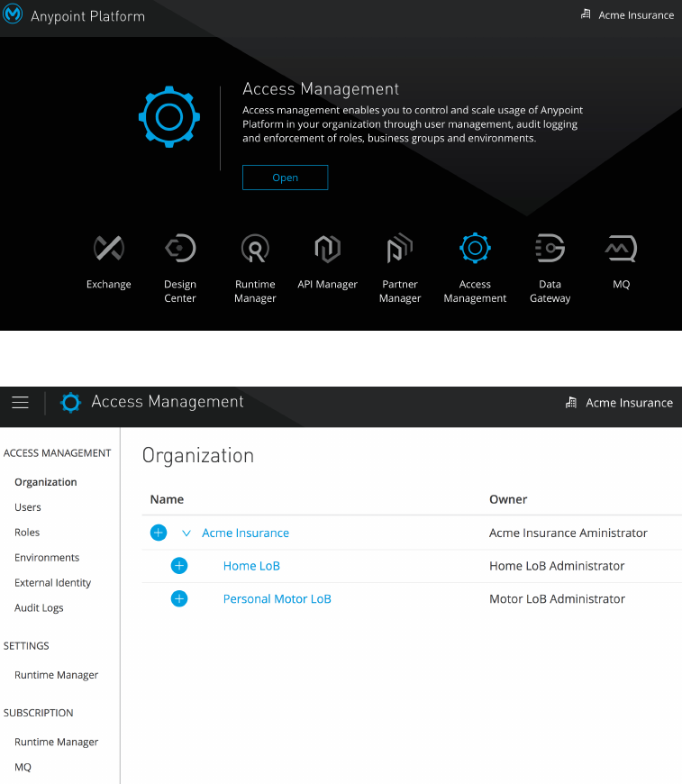Screen dimensions: 682x784
Task: Click building icon in Access Management header bar
Action: click(571, 403)
